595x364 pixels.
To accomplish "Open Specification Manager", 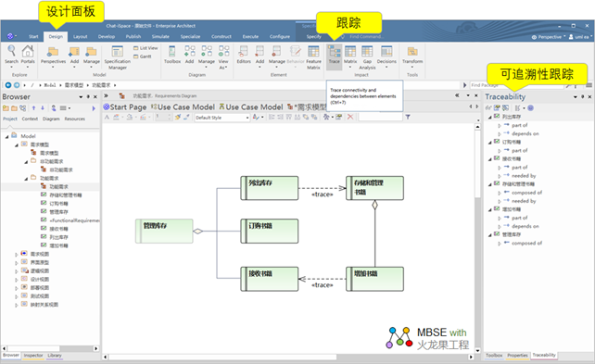I will [118, 57].
